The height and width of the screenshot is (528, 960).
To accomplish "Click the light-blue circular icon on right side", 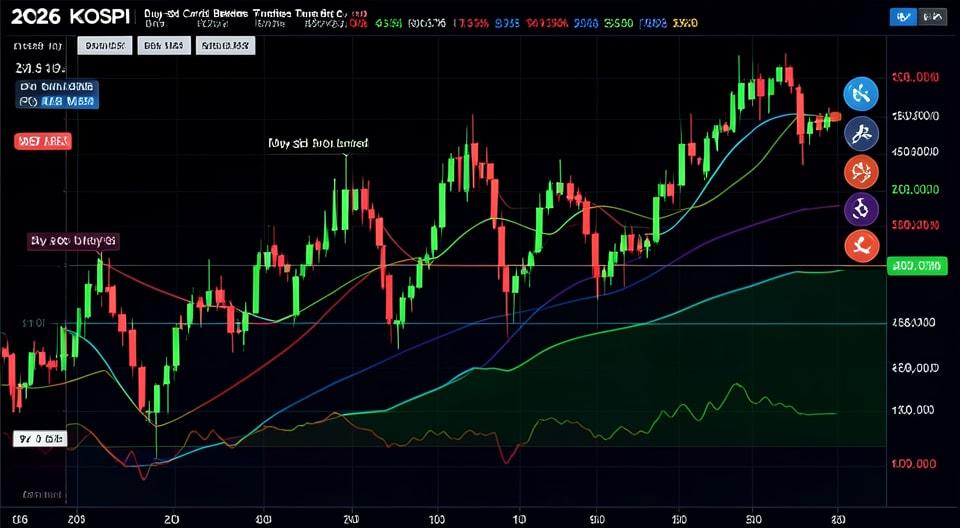I will 861,94.
